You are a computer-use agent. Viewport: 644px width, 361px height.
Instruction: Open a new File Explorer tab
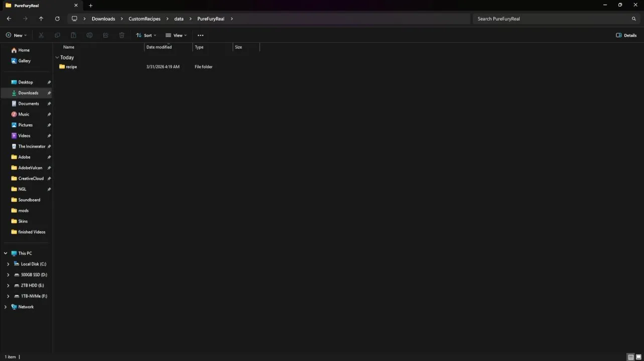click(91, 6)
